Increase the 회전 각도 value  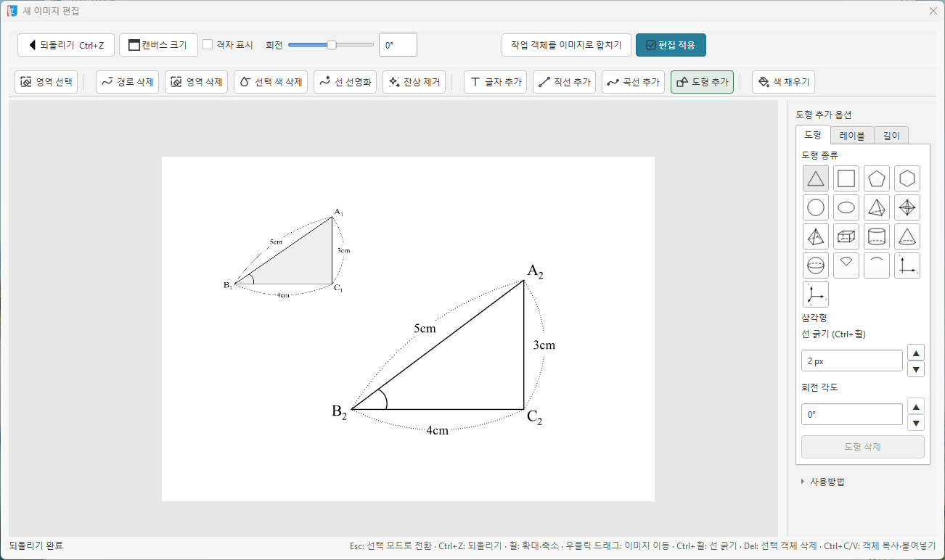(917, 406)
